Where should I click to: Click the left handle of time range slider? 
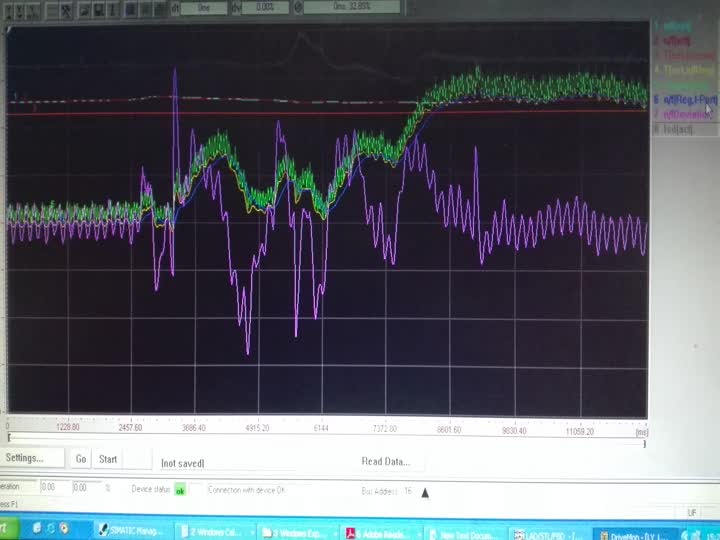pos(9,438)
